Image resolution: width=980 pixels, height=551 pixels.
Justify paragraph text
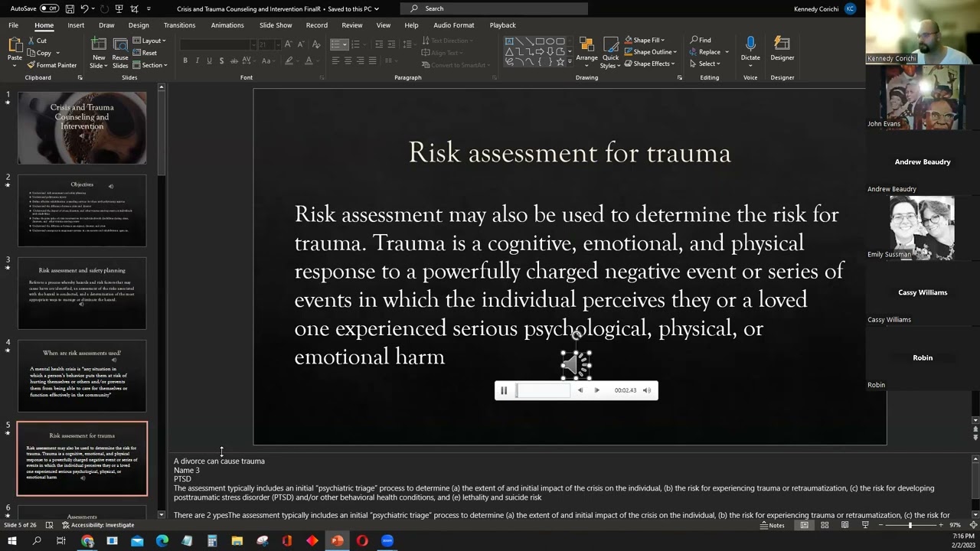click(x=372, y=60)
